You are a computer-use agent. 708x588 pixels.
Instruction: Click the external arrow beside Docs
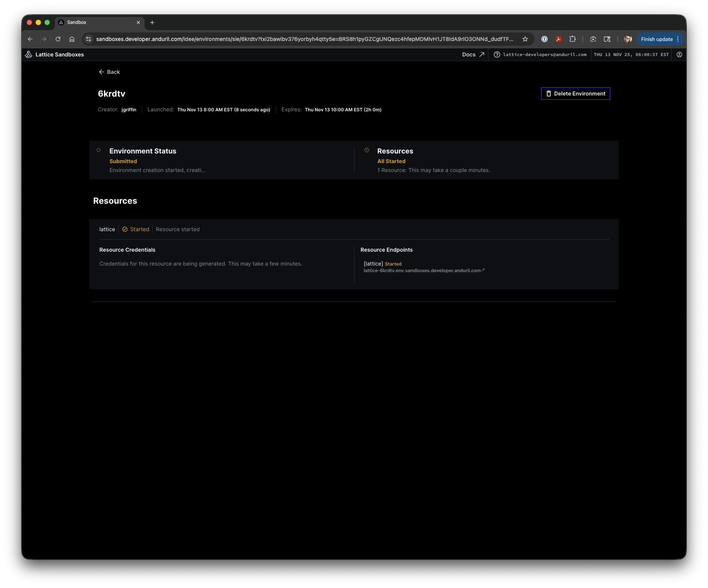click(482, 55)
